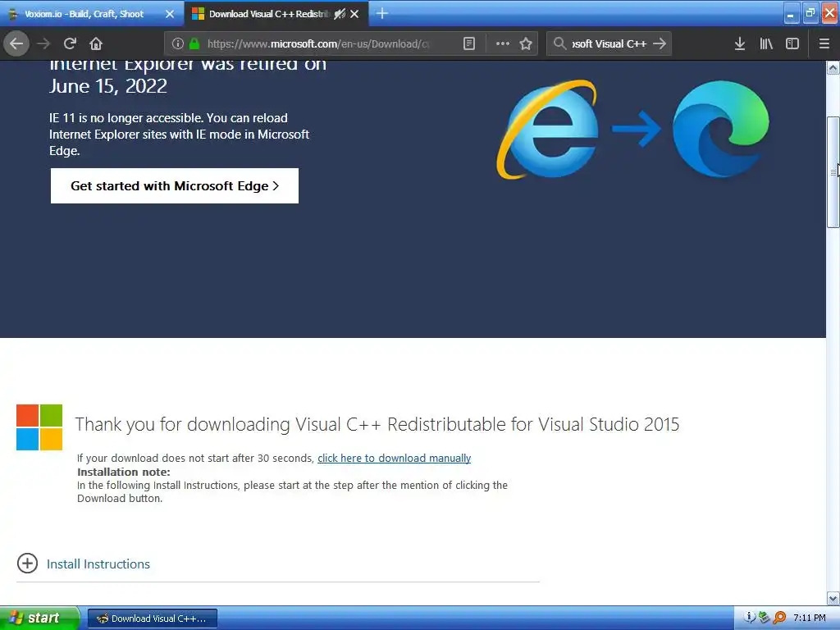Open the downloads panel
The height and width of the screenshot is (630, 840).
pos(740,43)
